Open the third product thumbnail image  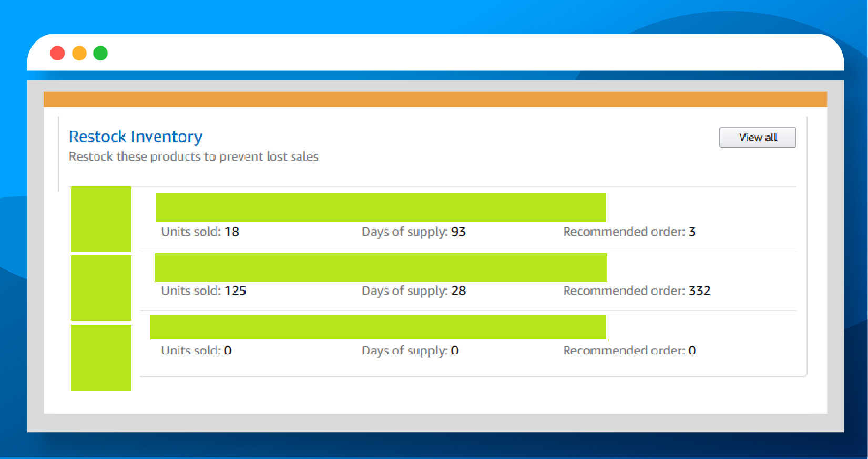[x=101, y=357]
